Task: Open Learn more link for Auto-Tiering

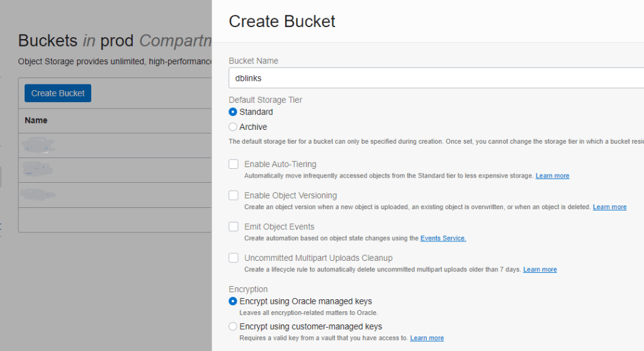Action: click(x=552, y=176)
